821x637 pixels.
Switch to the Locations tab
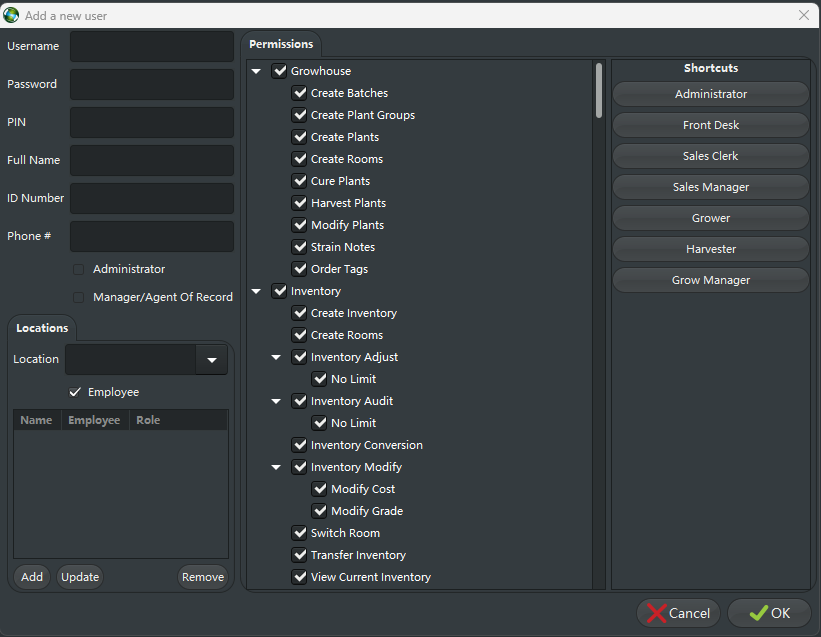42,328
